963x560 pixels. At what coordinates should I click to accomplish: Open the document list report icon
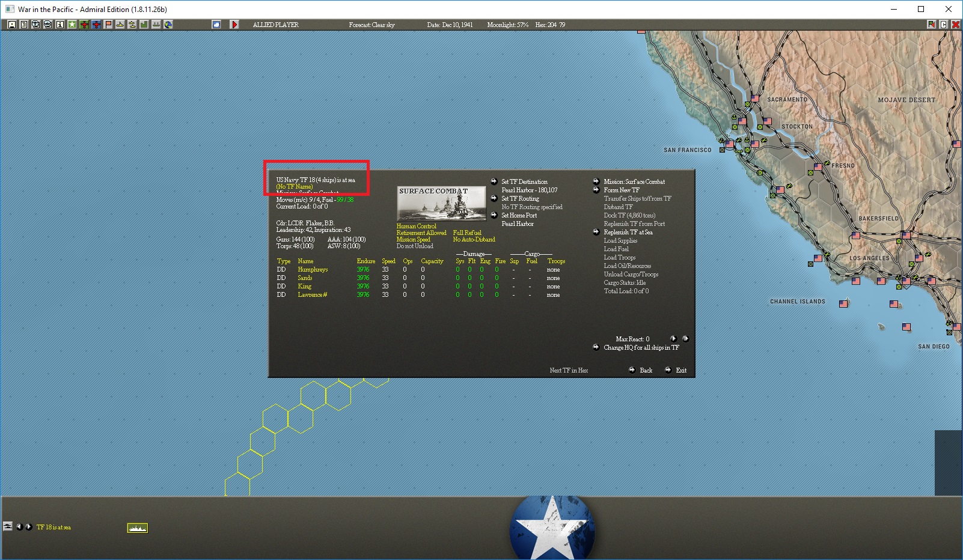(24, 25)
